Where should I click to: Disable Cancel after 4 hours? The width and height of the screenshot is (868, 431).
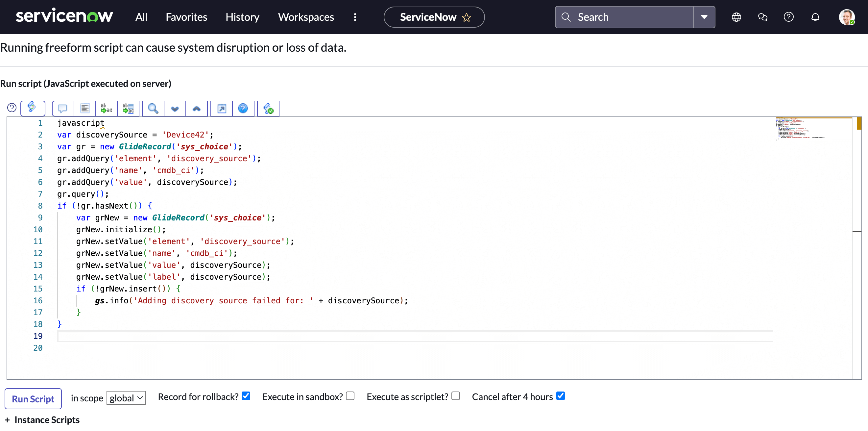pos(560,396)
